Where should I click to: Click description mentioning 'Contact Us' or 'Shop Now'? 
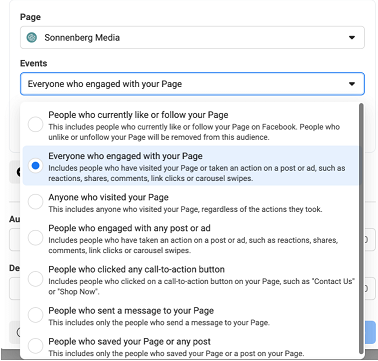(x=201, y=286)
